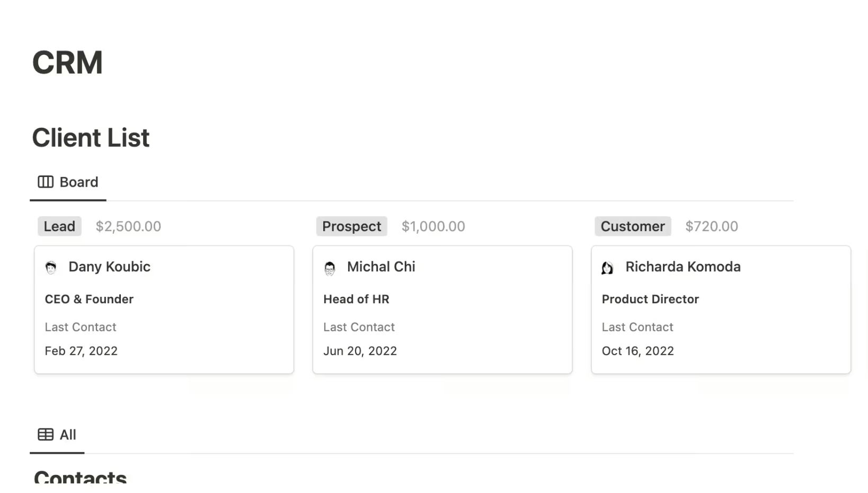
Task: Click the $720.00 Customer column total
Action: click(x=712, y=226)
